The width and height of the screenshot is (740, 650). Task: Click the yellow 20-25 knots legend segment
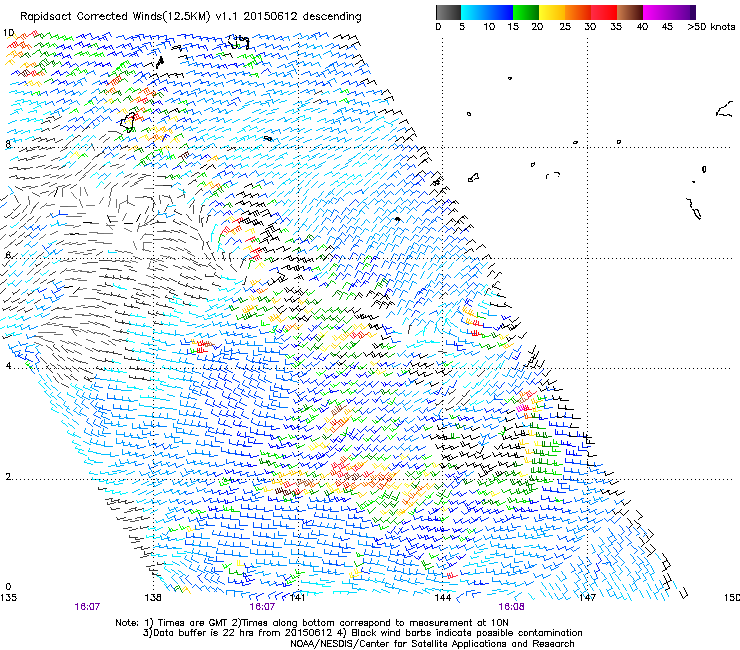point(552,12)
